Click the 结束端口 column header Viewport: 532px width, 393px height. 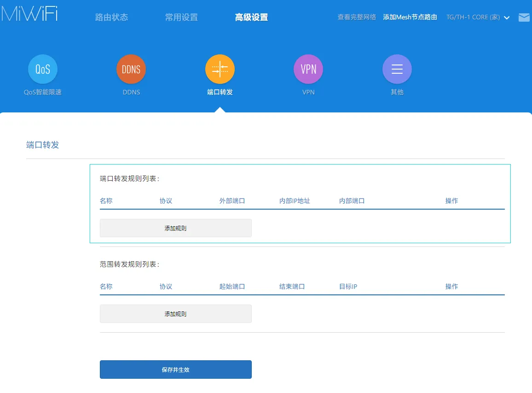click(292, 287)
